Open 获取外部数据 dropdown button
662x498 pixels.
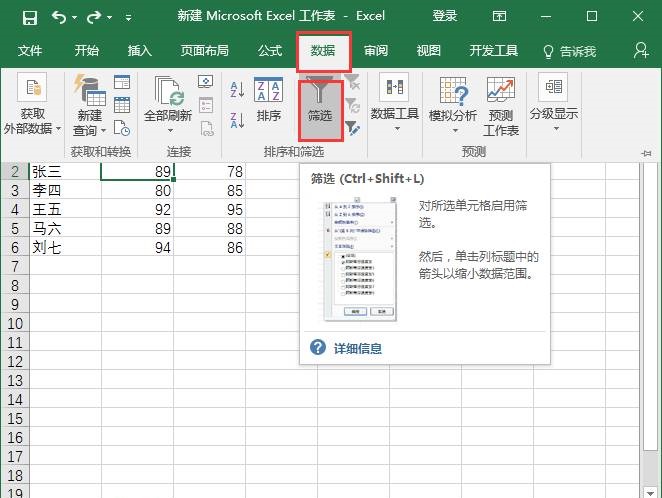pos(33,104)
